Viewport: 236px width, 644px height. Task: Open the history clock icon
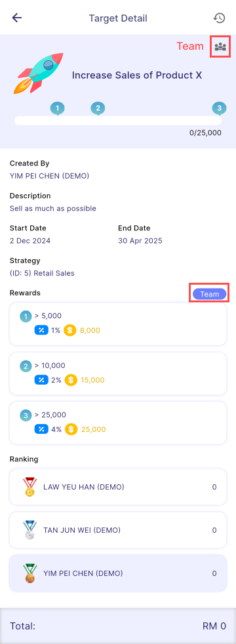tap(219, 18)
